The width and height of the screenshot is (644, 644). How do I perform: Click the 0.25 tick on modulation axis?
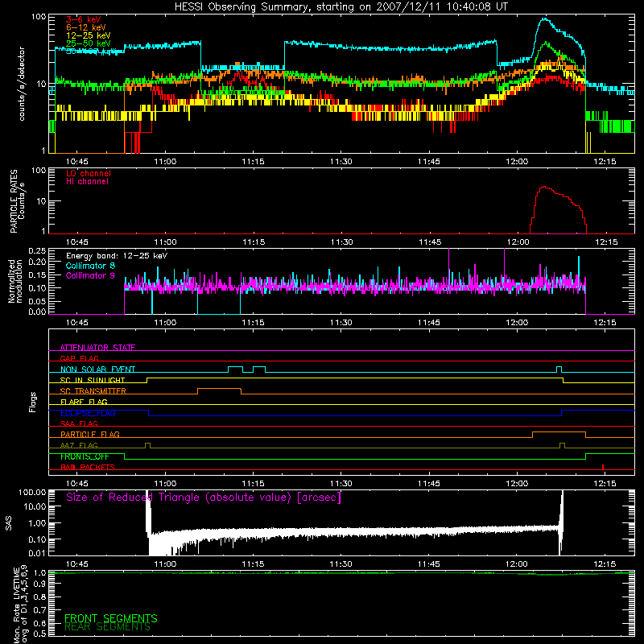[38, 251]
